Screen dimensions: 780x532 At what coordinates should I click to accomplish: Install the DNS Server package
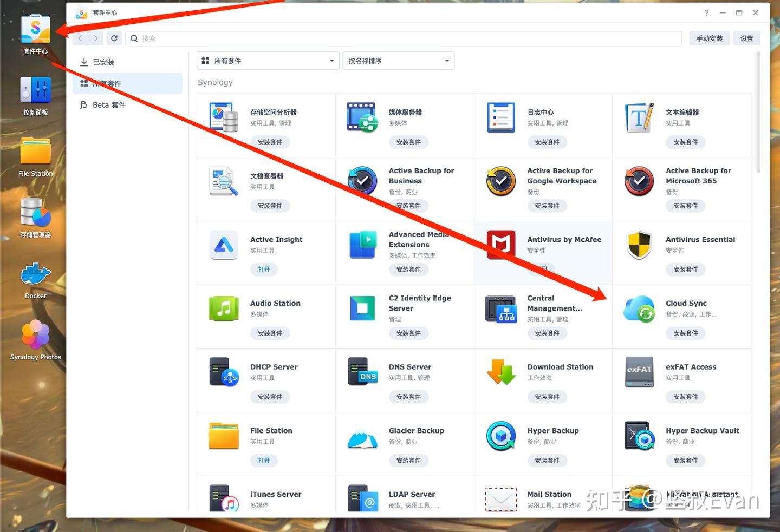408,397
